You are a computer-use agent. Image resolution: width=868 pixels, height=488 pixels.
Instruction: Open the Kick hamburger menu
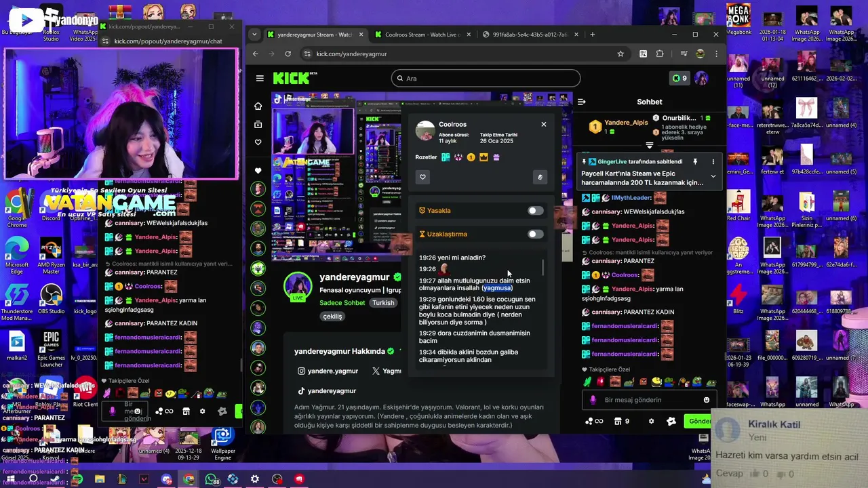[260, 79]
